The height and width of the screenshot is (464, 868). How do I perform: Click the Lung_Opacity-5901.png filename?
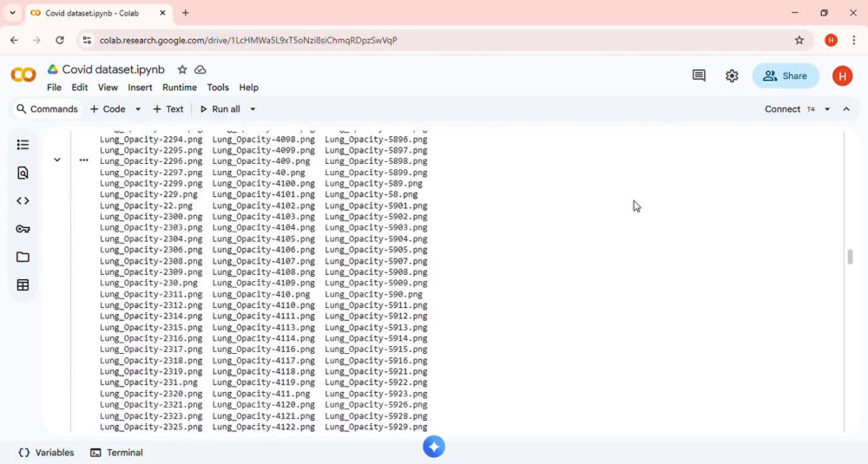click(376, 206)
